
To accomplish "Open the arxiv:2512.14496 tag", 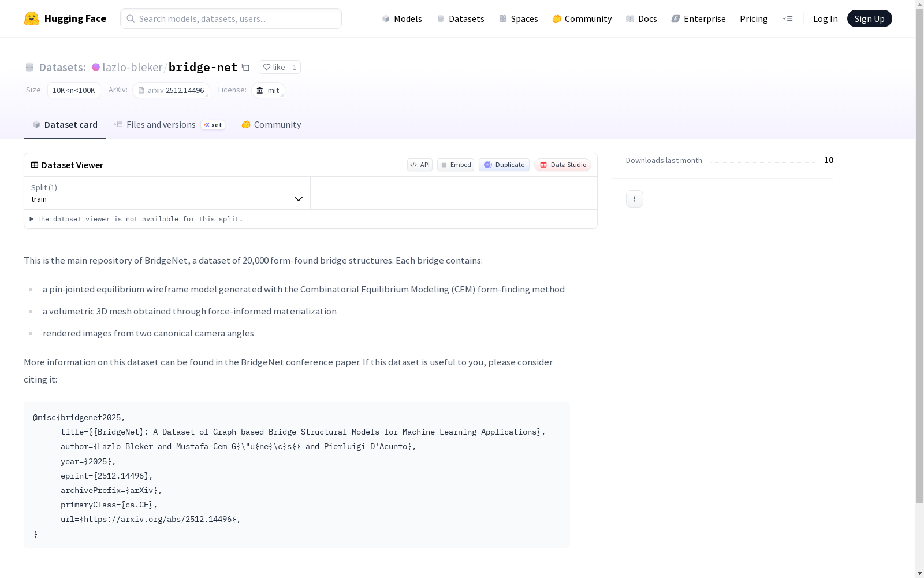I will pyautogui.click(x=171, y=90).
